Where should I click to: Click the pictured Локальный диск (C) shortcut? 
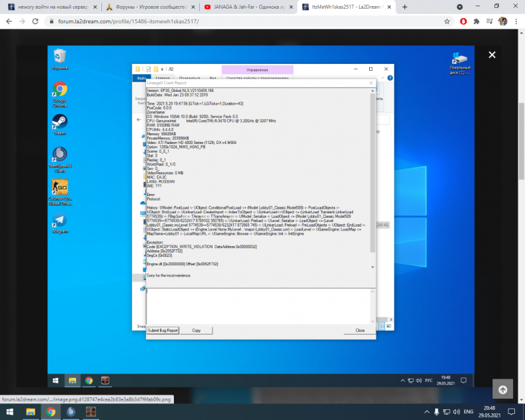point(460,63)
